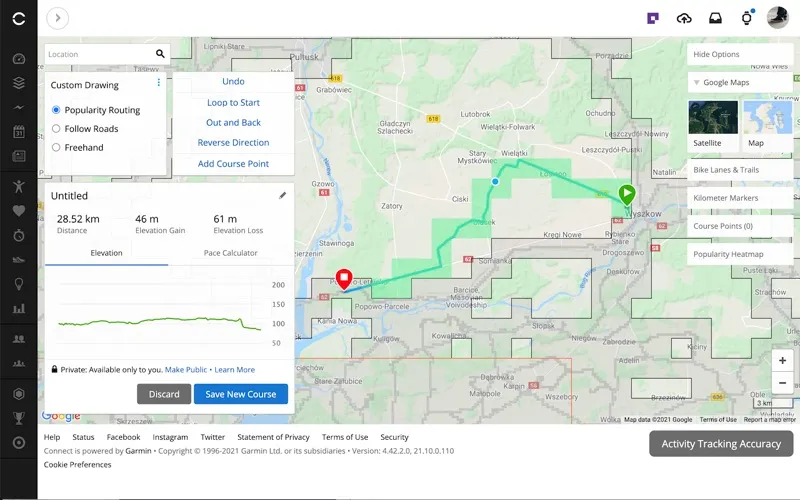The height and width of the screenshot is (500, 800).
Task: Choose Loop to Start option
Action: [234, 103]
